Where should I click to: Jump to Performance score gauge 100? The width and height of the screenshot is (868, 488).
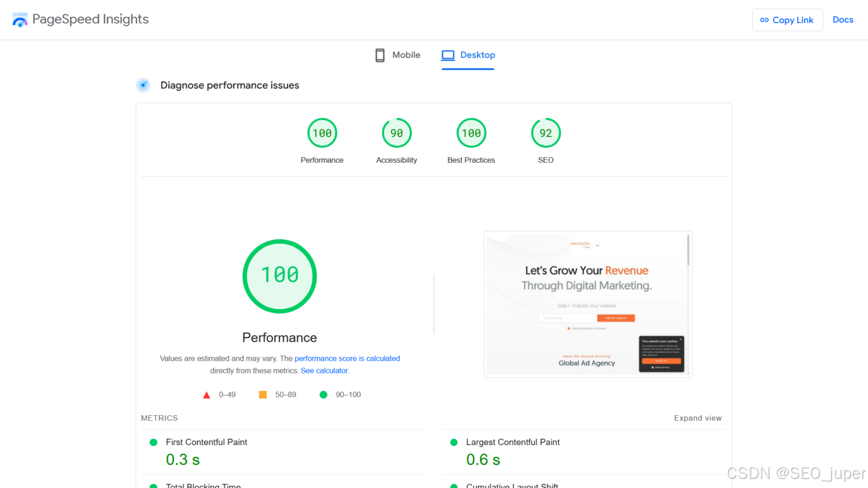(x=322, y=133)
